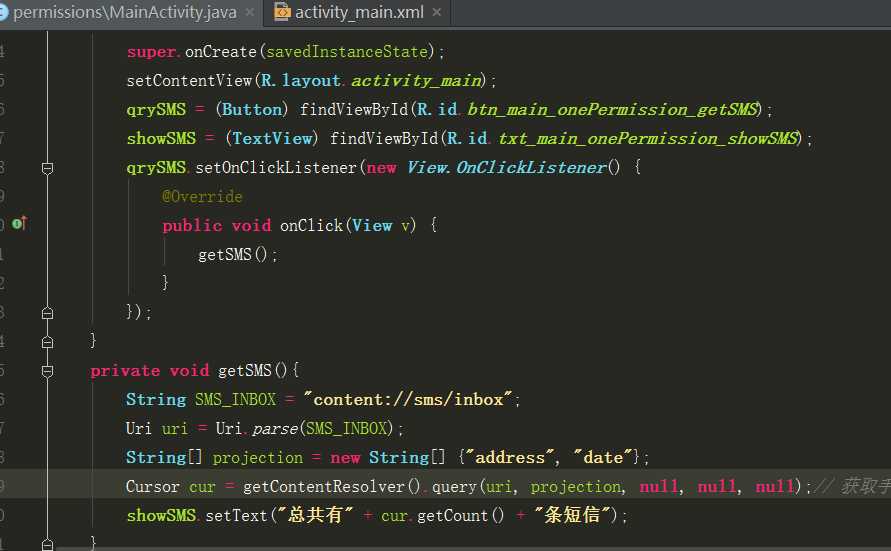Click 'SMS_INBOX' variable in String declaration
This screenshot has width=891, height=551.
click(235, 400)
